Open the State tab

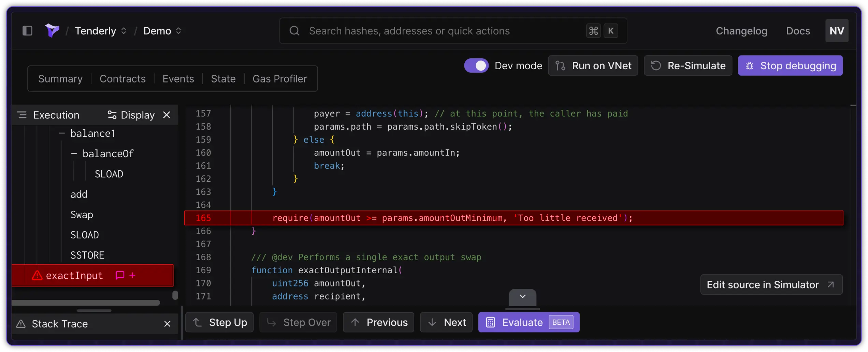pyautogui.click(x=223, y=78)
